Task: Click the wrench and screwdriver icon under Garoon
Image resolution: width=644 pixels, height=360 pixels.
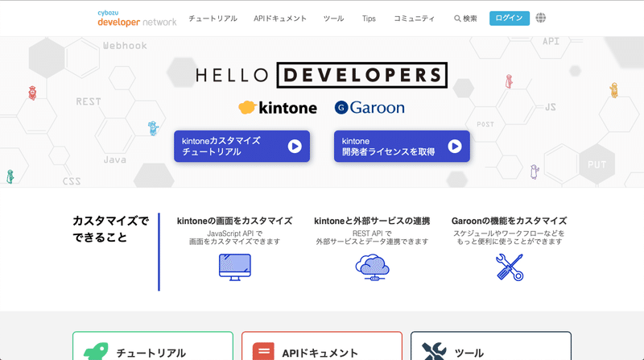Action: coord(510,267)
